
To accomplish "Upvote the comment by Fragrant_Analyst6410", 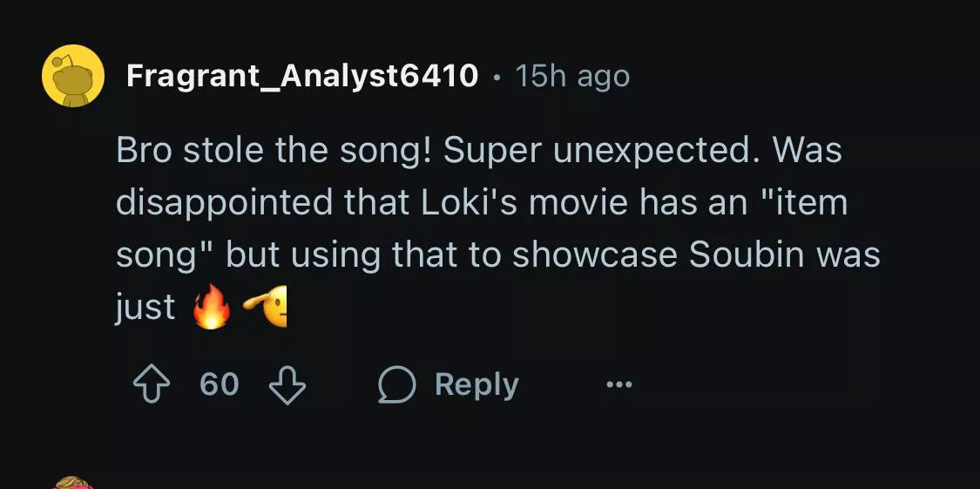I will pos(152,384).
